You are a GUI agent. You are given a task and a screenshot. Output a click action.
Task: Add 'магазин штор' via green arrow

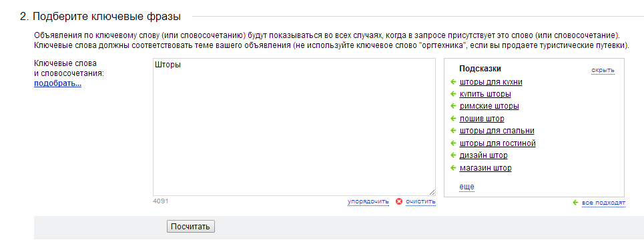(x=453, y=168)
